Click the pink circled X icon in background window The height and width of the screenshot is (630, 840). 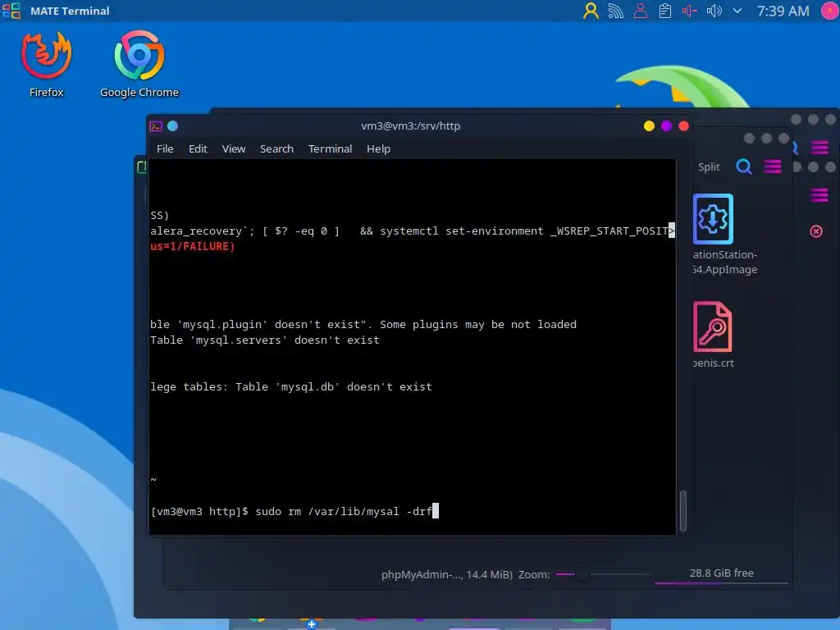[x=816, y=231]
